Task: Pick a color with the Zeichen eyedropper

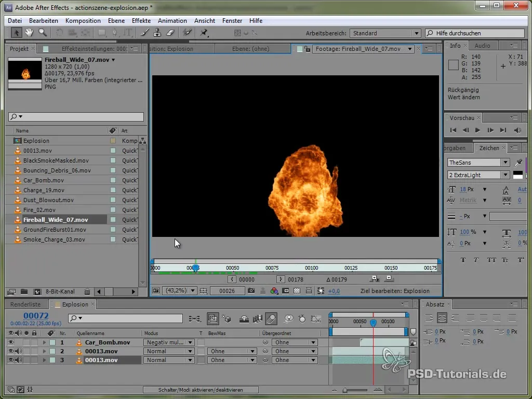Action: 518,163
